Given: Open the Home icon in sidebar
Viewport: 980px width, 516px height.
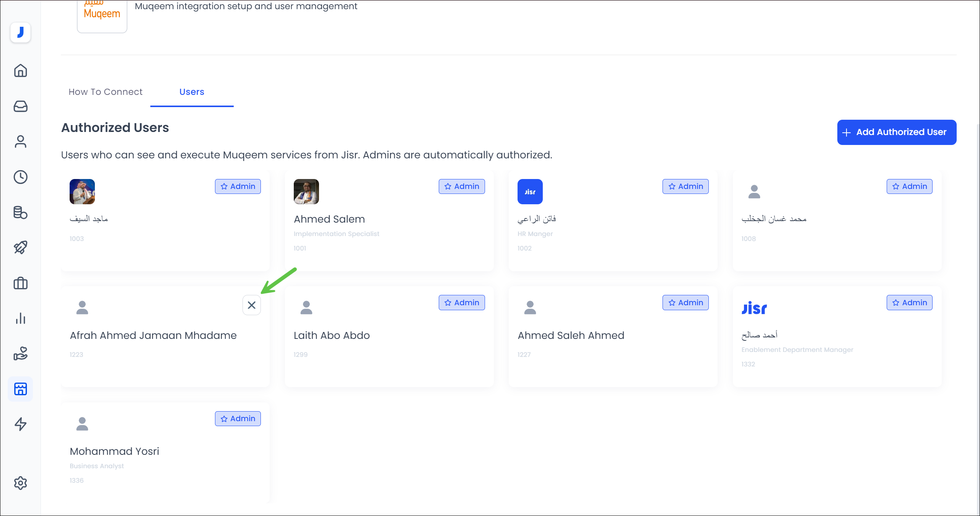Looking at the screenshot, I should point(20,70).
